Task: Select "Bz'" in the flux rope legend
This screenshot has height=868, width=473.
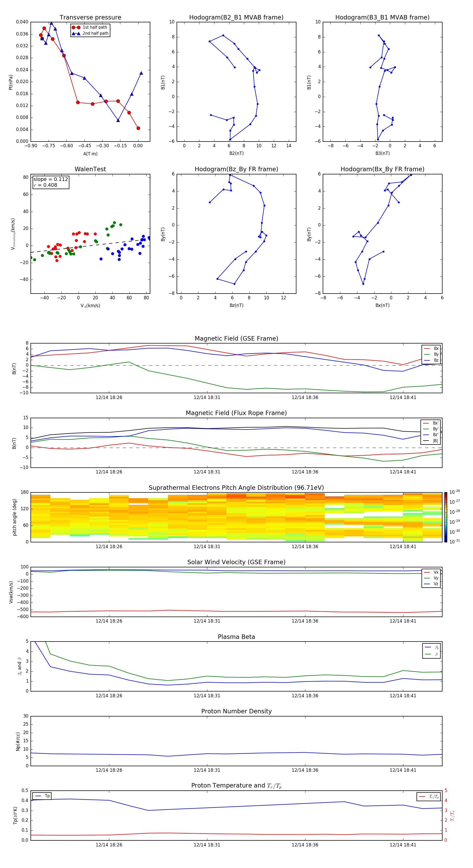Action: pos(431,435)
